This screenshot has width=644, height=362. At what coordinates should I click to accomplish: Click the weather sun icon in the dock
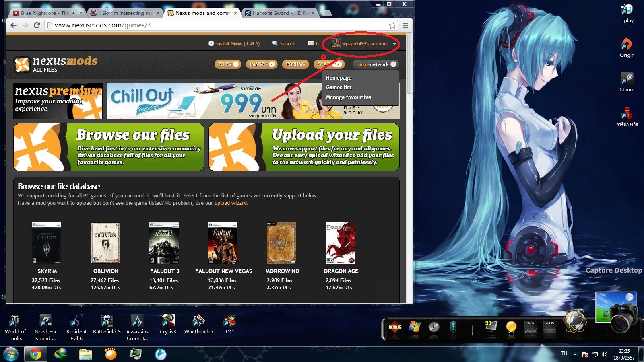(511, 327)
